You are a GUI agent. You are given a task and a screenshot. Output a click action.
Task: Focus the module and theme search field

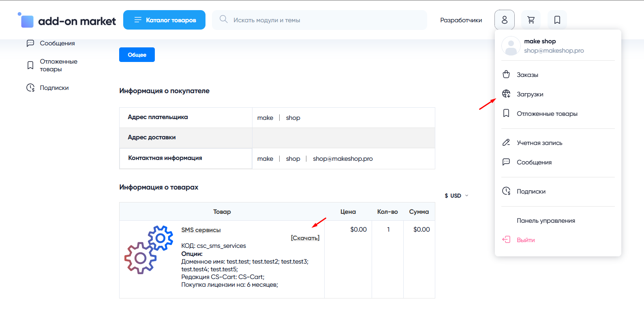pos(324,20)
